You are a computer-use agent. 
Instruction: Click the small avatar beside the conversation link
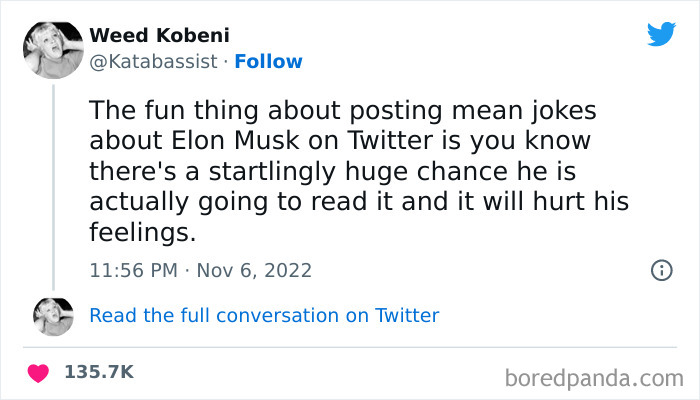(x=53, y=316)
